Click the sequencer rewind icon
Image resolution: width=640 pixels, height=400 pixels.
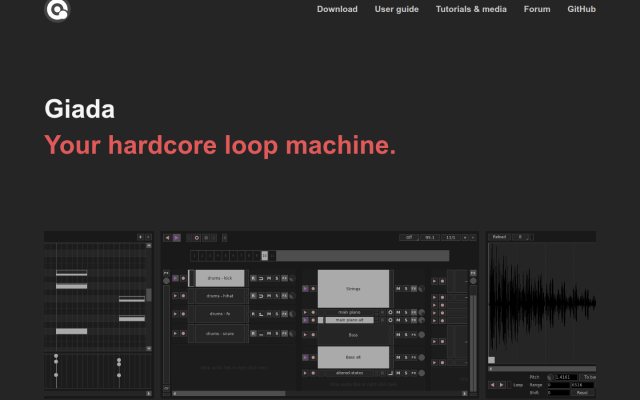(167, 238)
